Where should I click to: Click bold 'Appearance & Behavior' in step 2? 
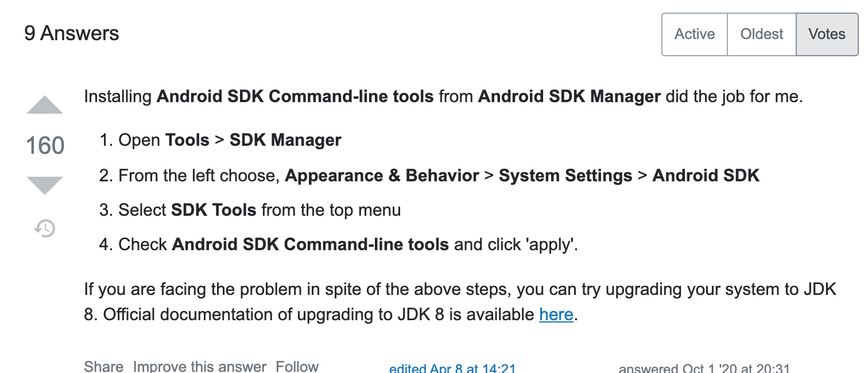point(382,176)
